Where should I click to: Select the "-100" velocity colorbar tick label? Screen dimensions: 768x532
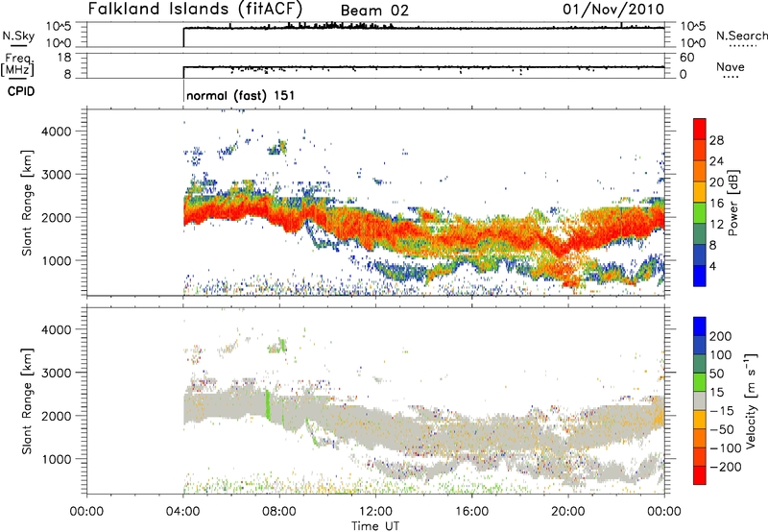tap(726, 447)
